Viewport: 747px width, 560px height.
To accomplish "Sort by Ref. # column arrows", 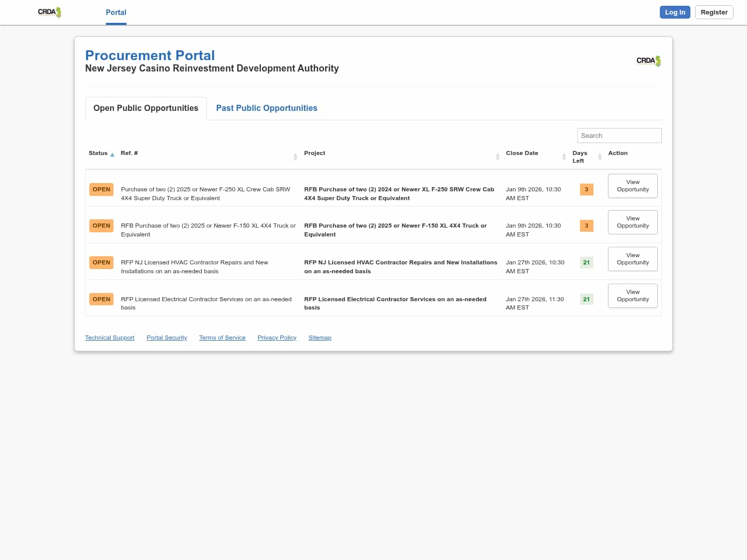I will 295,157.
